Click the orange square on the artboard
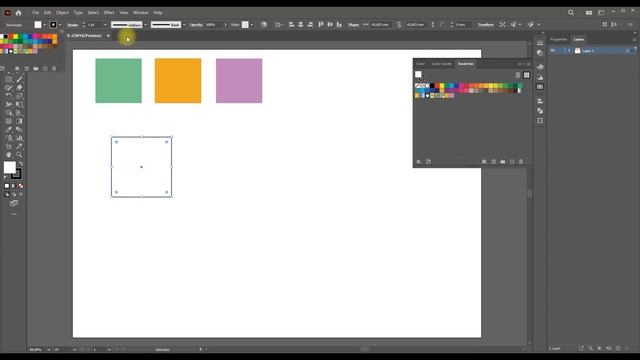 [x=178, y=81]
